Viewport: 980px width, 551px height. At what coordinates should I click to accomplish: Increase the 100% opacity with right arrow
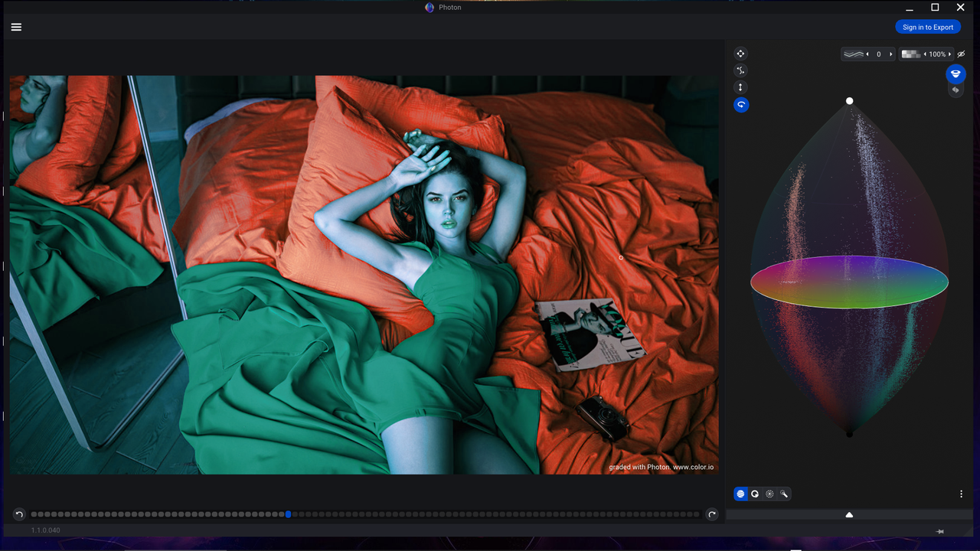click(950, 54)
